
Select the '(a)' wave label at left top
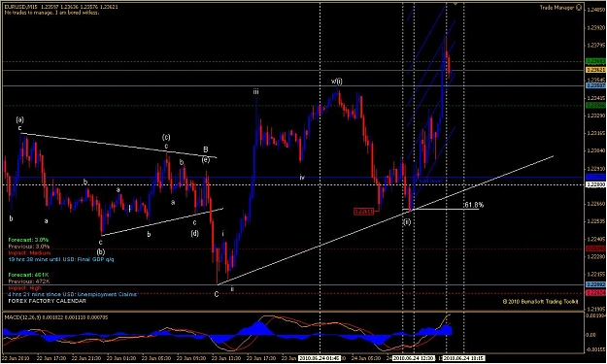coord(19,119)
